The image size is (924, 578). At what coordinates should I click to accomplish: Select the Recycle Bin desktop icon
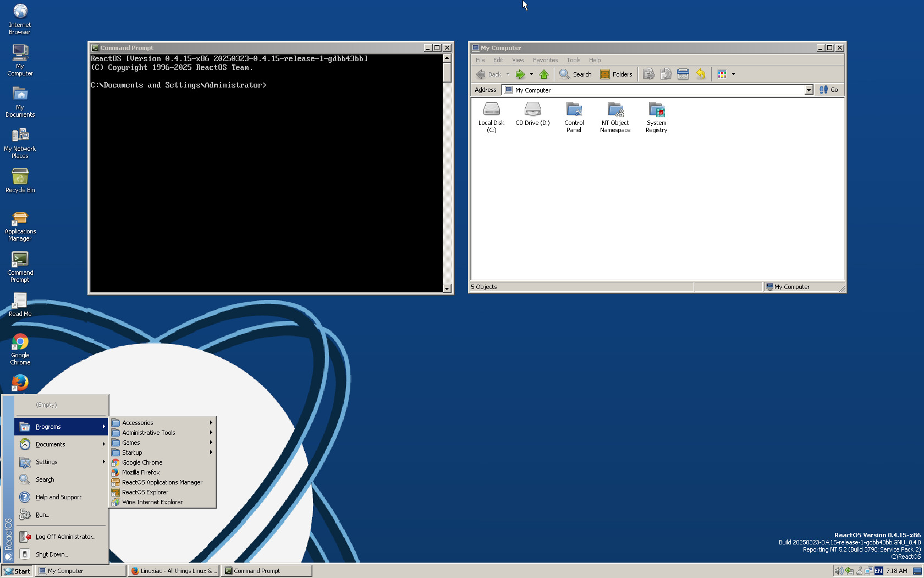point(20,177)
